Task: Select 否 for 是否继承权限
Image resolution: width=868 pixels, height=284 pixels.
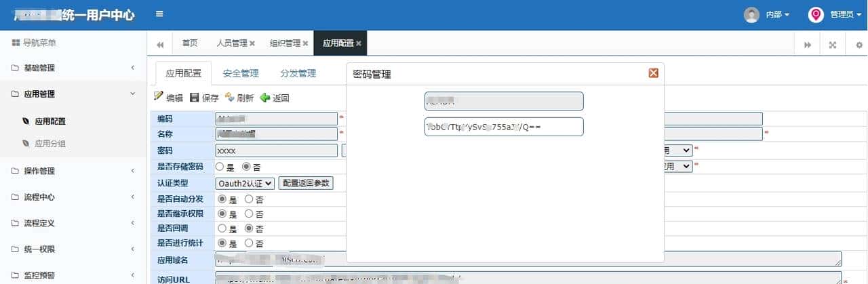Action: click(x=249, y=214)
